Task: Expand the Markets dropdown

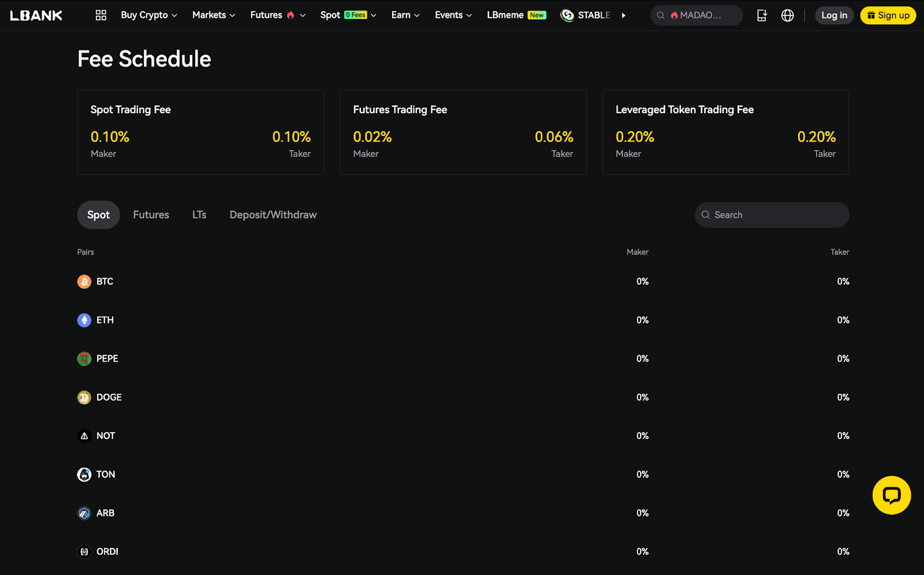Action: click(x=214, y=15)
